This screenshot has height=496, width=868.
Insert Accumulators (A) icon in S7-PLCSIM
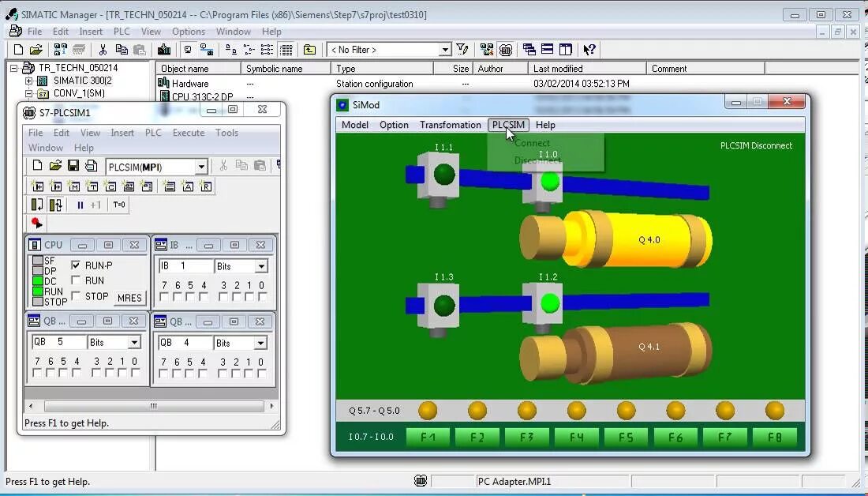(x=188, y=186)
